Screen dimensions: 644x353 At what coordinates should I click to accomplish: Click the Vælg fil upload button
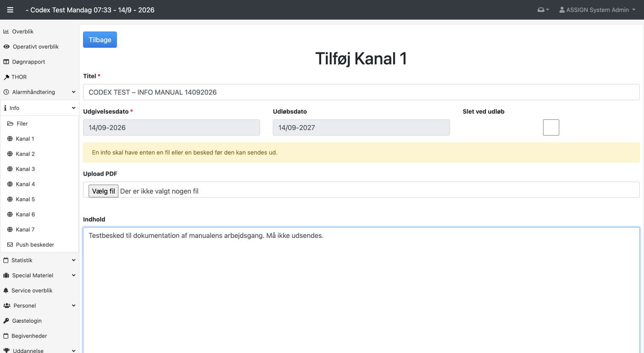103,191
